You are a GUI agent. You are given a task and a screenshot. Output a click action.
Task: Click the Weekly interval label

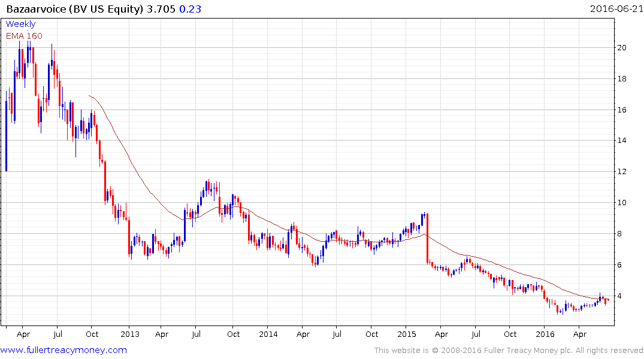click(20, 24)
